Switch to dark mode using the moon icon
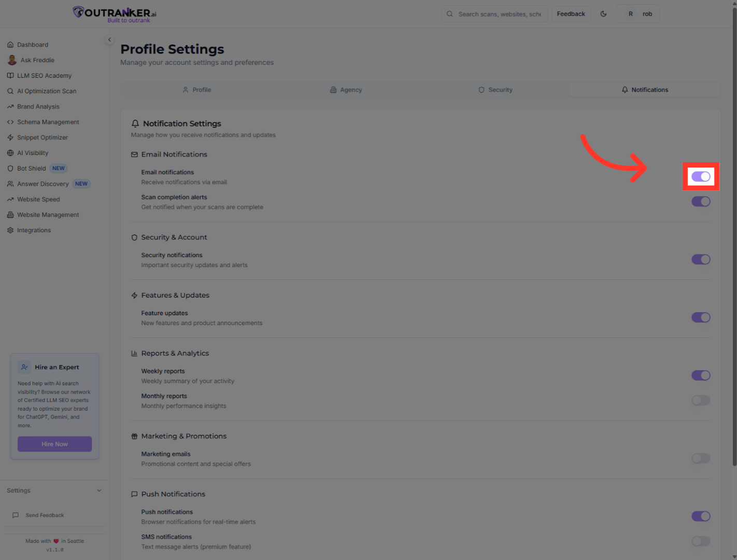The image size is (737, 560). [603, 13]
